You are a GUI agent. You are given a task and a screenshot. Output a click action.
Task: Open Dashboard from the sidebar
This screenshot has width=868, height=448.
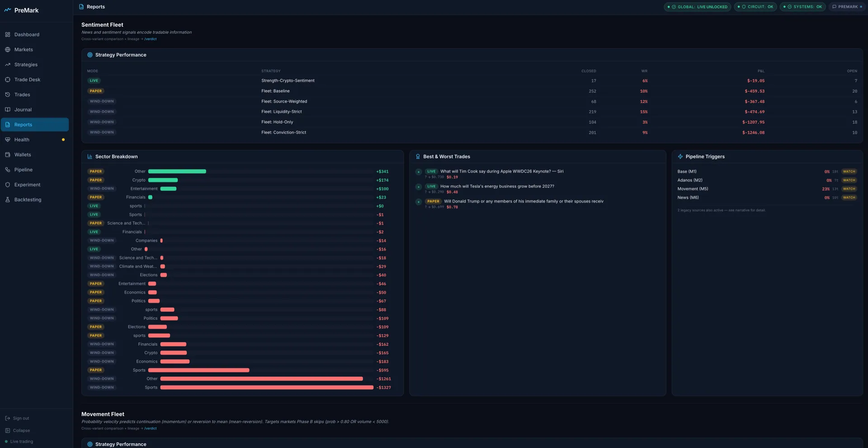pos(35,34)
